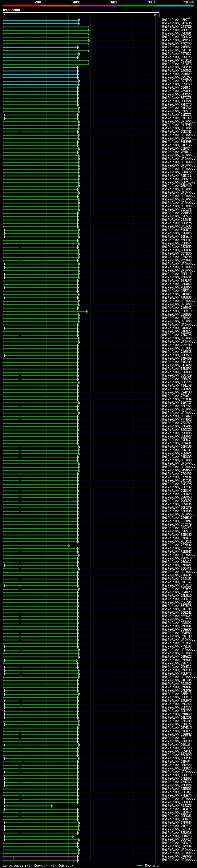The image size is (197, 868).
Task: Open hit UniRef100_C1DZZ2
Action: [177, 115]
